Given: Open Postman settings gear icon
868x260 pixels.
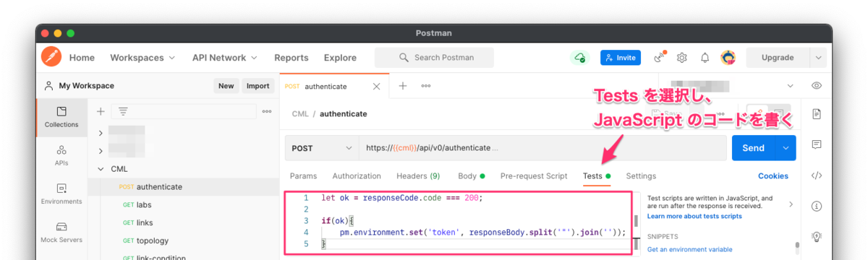Looking at the screenshot, I should tap(681, 58).
